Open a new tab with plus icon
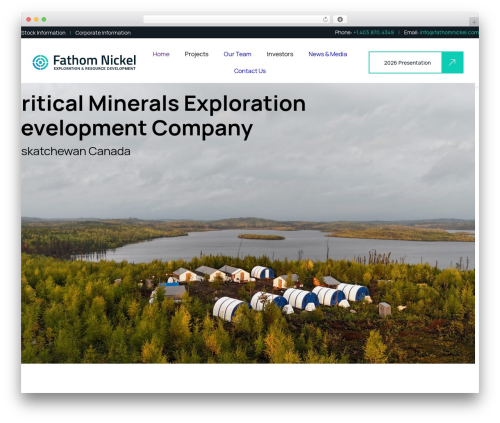Image resolution: width=500 pixels, height=423 pixels. pyautogui.click(x=474, y=22)
